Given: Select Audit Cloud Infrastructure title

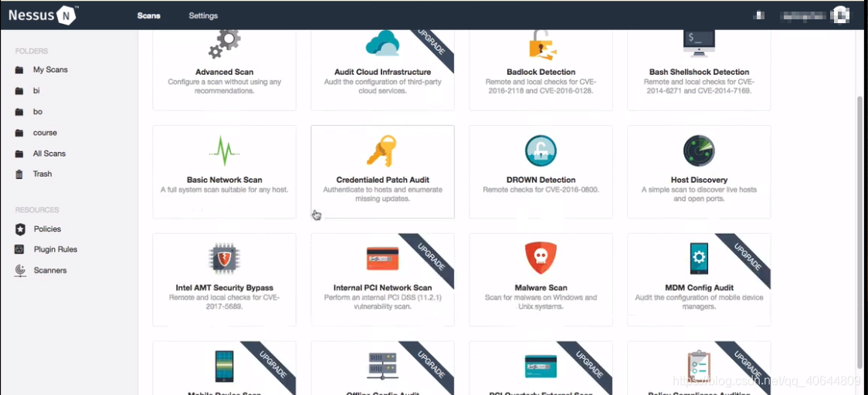Looking at the screenshot, I should pos(382,72).
